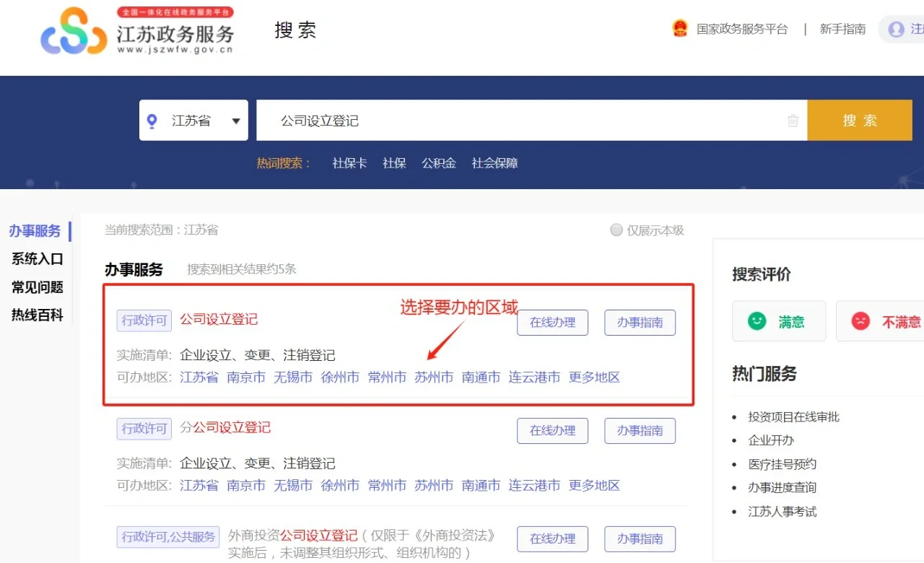Viewport: 924px width, 563px height.
Task: Open the 江苏省 region dropdown
Action: 193,121
